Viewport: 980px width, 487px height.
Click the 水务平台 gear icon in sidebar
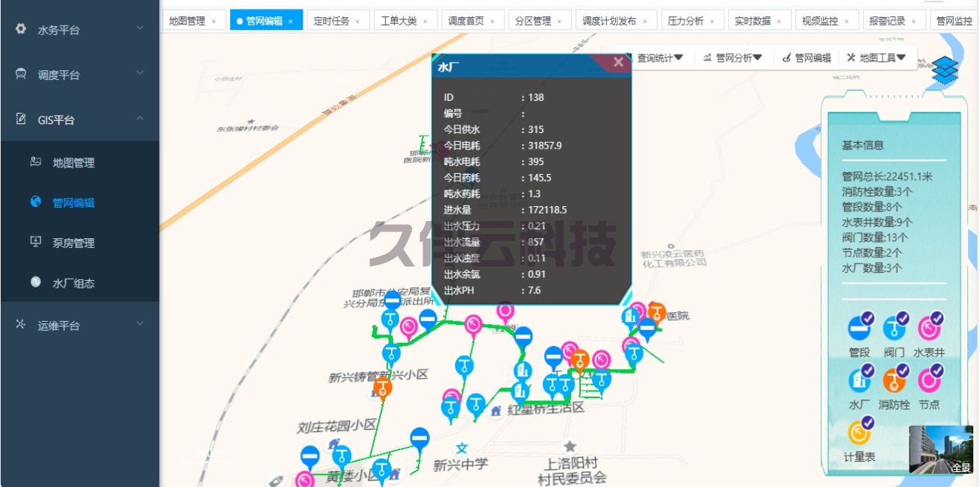[21, 29]
